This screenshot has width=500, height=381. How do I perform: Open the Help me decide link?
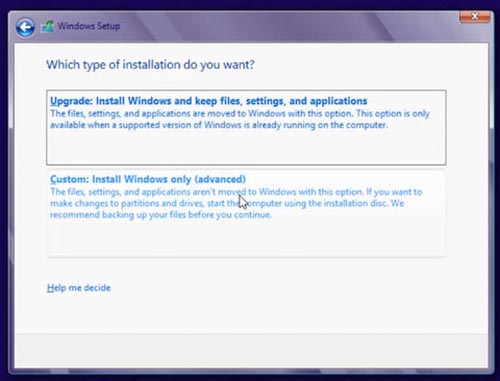click(x=79, y=288)
